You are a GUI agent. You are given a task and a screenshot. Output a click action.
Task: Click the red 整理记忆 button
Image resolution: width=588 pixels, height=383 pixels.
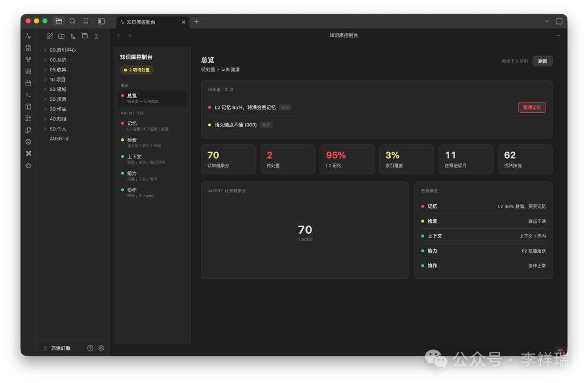click(x=532, y=107)
